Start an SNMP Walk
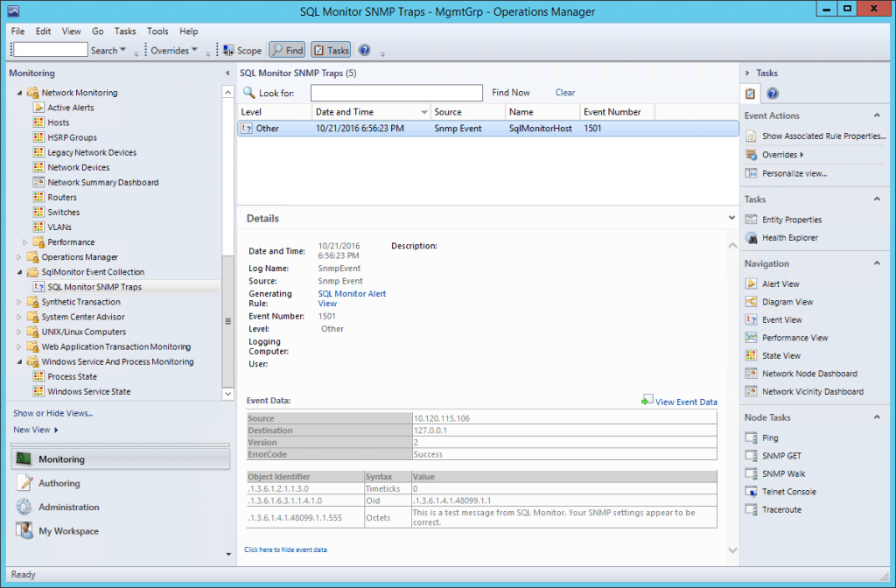896x588 pixels. click(x=783, y=473)
